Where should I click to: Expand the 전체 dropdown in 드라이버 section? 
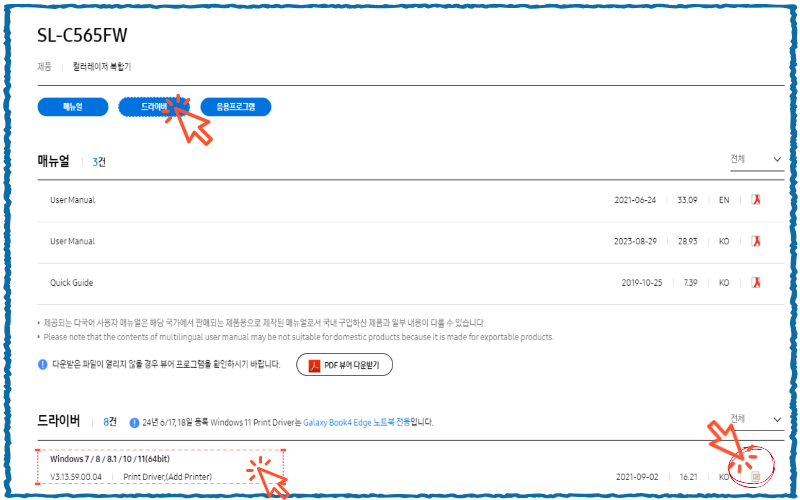pos(757,419)
